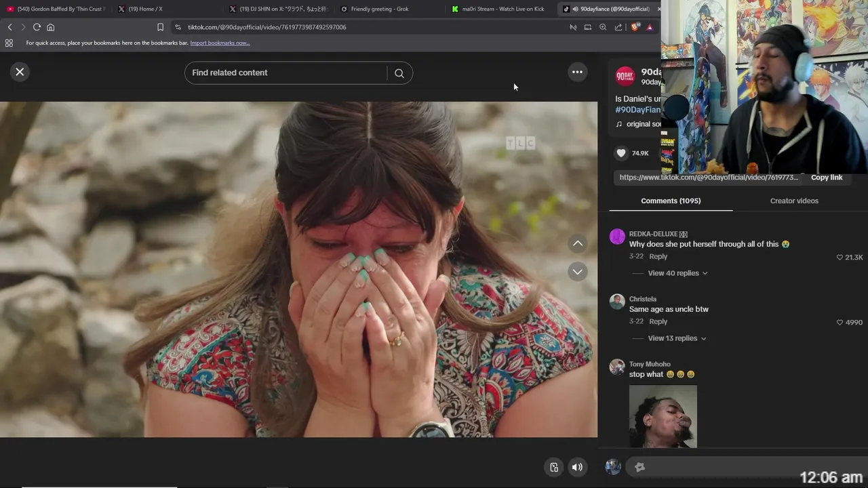The image size is (868, 488).
Task: Click the comment box sticker icon
Action: coord(639,467)
